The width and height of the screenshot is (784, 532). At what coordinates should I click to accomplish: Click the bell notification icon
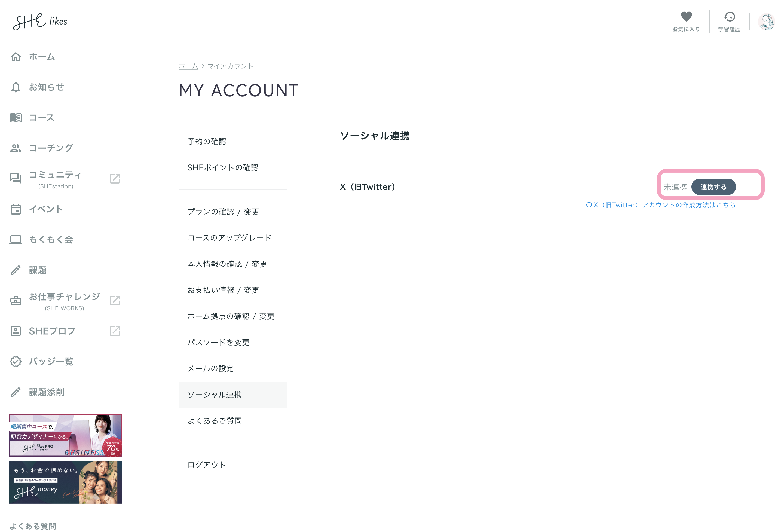pyautogui.click(x=16, y=87)
